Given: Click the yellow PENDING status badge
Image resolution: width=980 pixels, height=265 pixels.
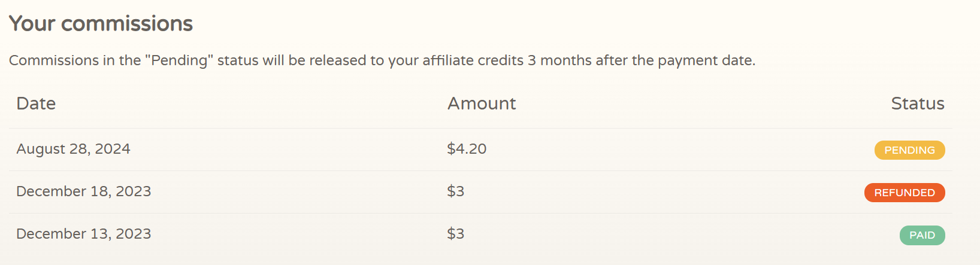Looking at the screenshot, I should point(909,150).
